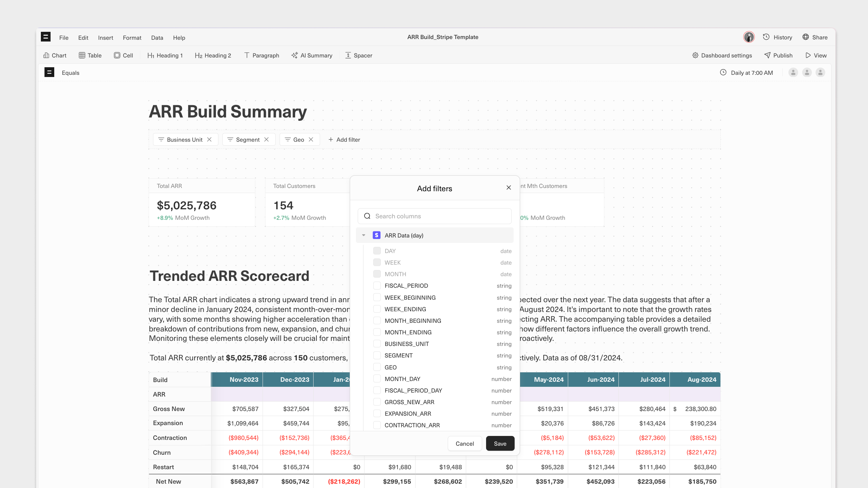Open the History panel
This screenshot has height=488, width=868.
click(778, 37)
